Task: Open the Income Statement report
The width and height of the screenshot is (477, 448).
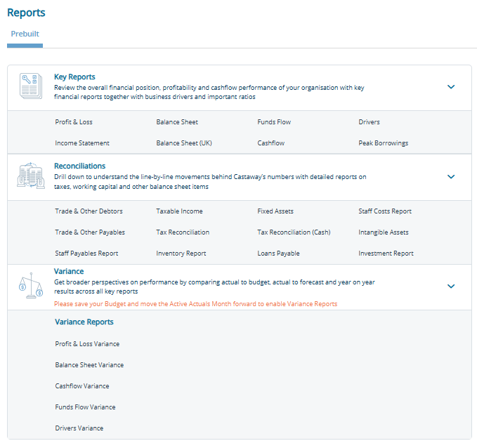Action: pos(82,143)
